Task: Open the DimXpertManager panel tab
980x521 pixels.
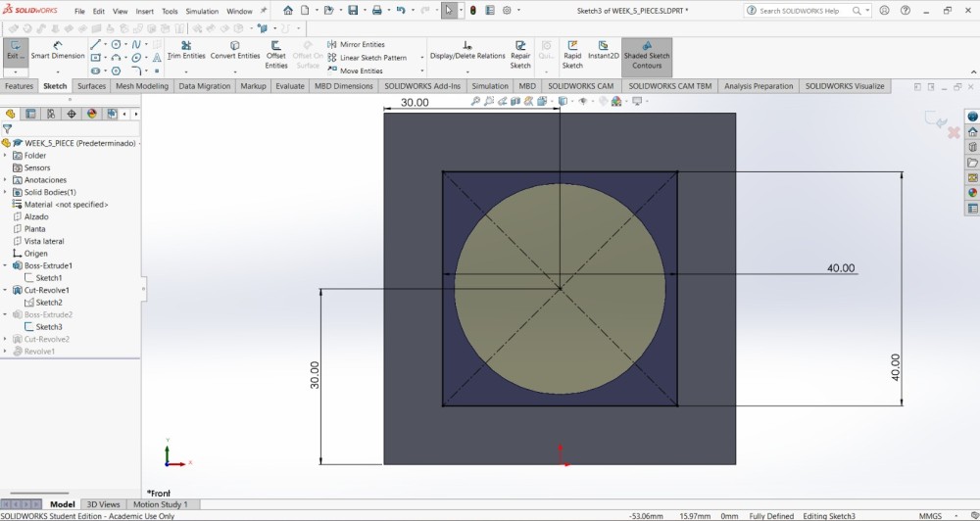Action: [x=72, y=114]
